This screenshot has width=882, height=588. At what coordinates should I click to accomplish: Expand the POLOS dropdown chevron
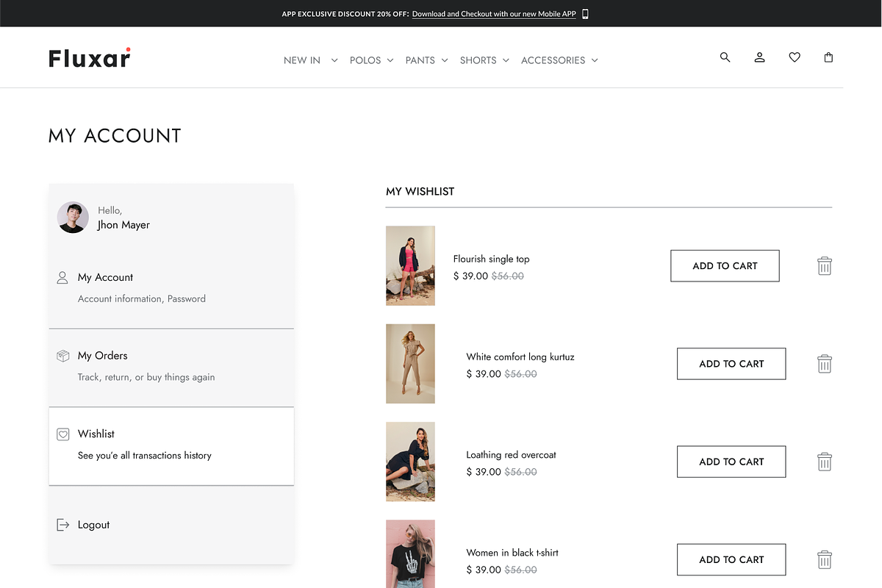pyautogui.click(x=390, y=60)
